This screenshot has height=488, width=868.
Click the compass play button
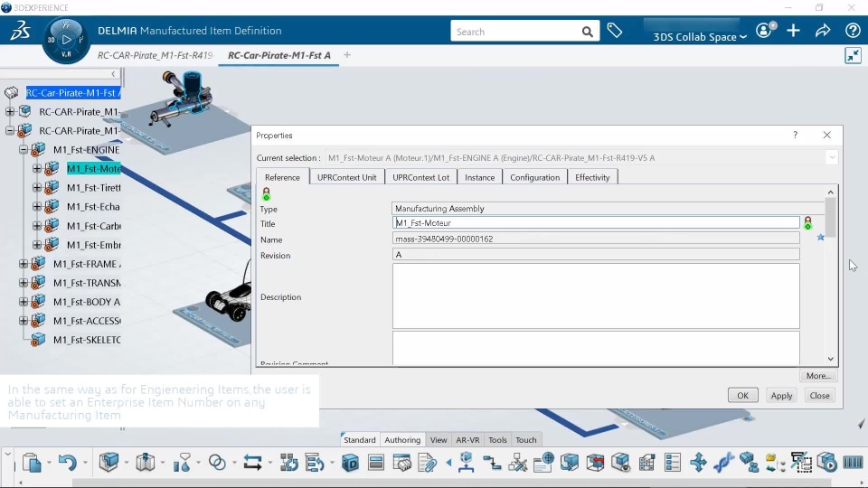[x=66, y=40]
